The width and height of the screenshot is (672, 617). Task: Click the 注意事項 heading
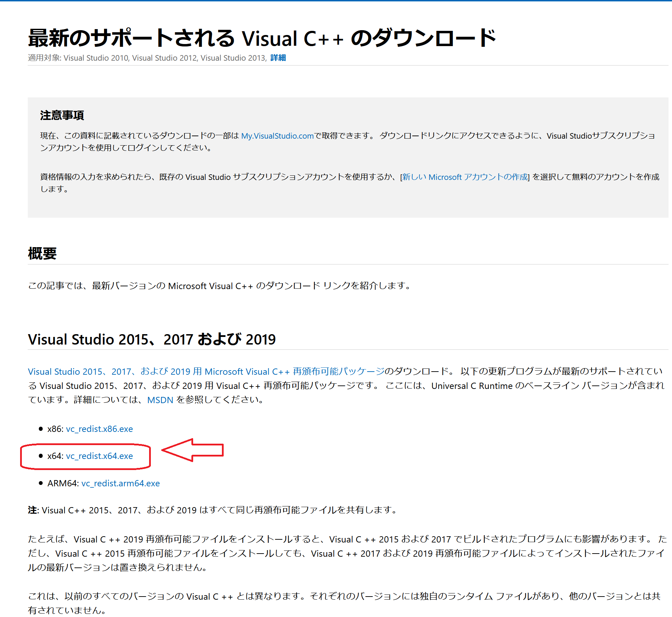pos(62,115)
